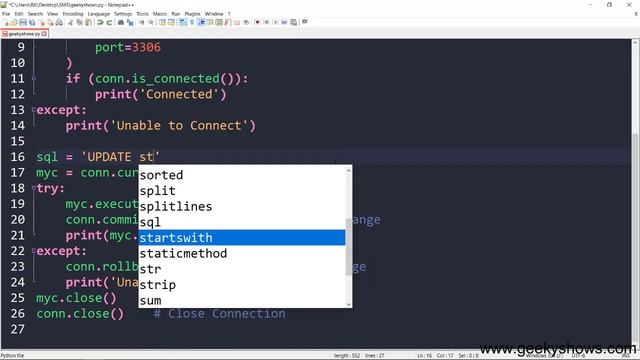
Task: Click the autocomplete list scroll down arrow
Action: click(349, 304)
